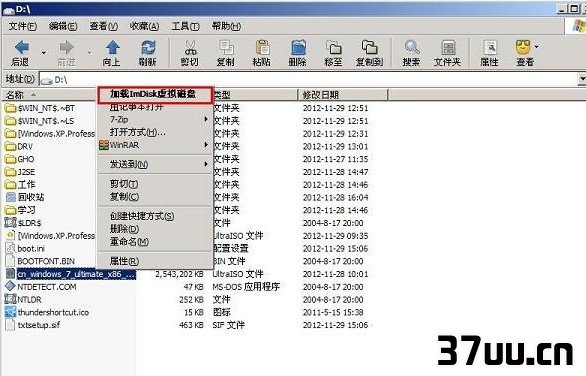
Task: Open the address bar dropdown arrow
Action: pyautogui.click(x=582, y=79)
